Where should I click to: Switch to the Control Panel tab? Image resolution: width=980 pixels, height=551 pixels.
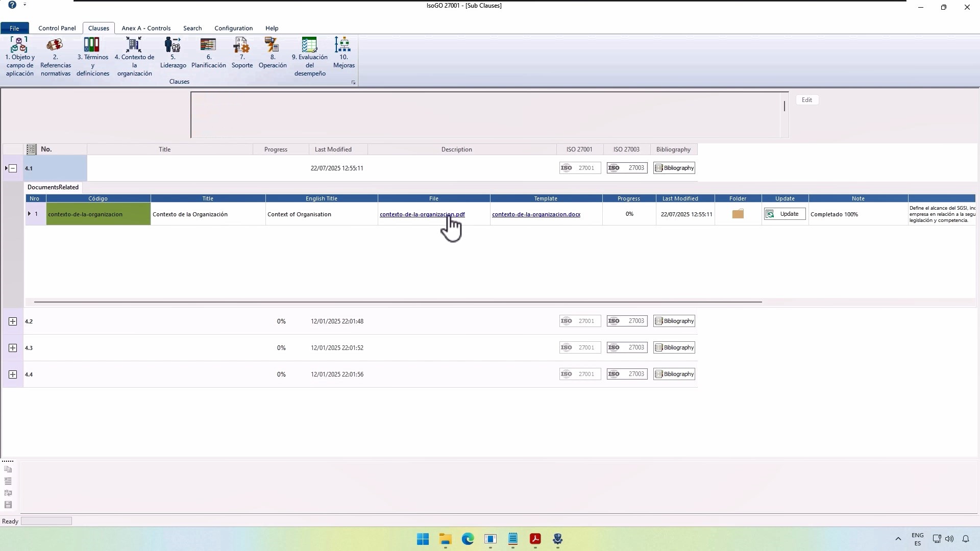coord(57,28)
